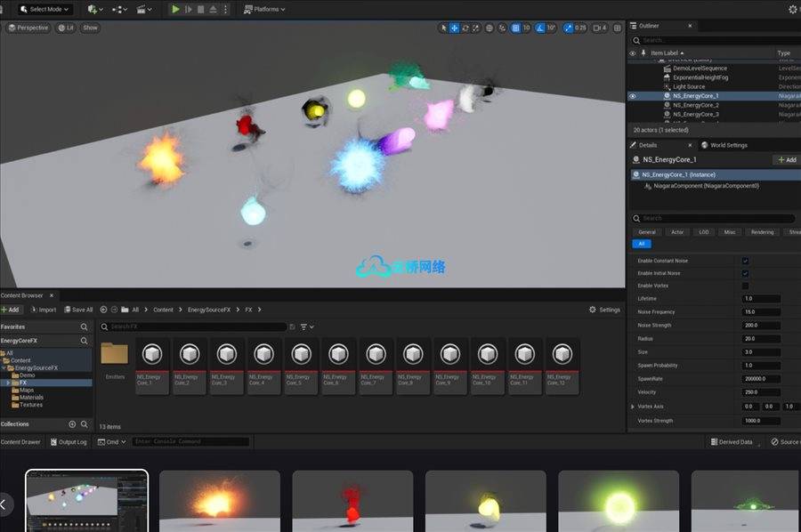The height and width of the screenshot is (532, 801).
Task: Activate the Translate move gizmo tool
Action: pos(454,28)
